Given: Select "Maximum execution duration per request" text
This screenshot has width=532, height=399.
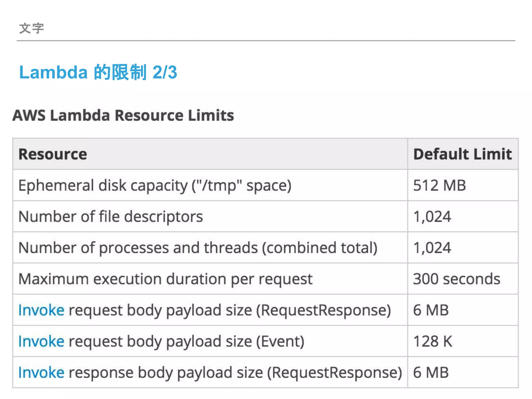Looking at the screenshot, I should pos(165,279).
